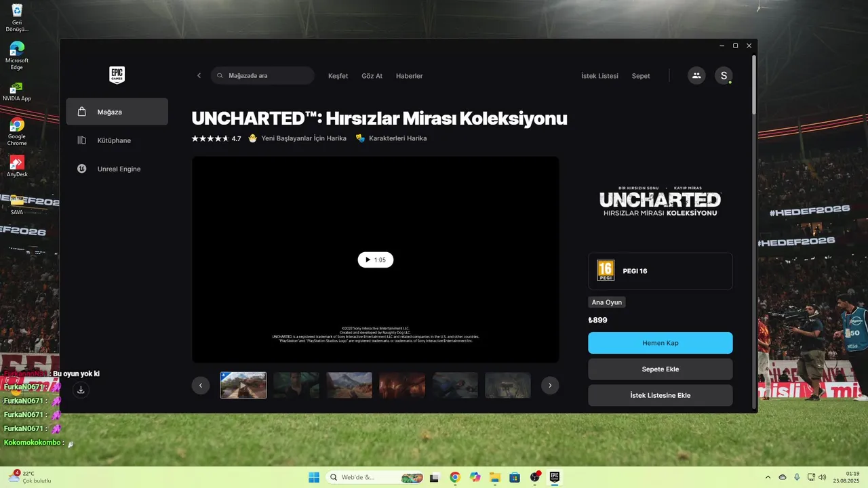The image size is (868, 488).
Task: Open Windows Start menu
Action: (314, 477)
